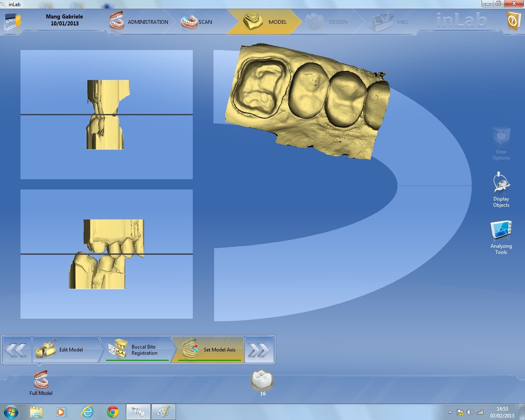Open the help question mark icon

pos(513,21)
